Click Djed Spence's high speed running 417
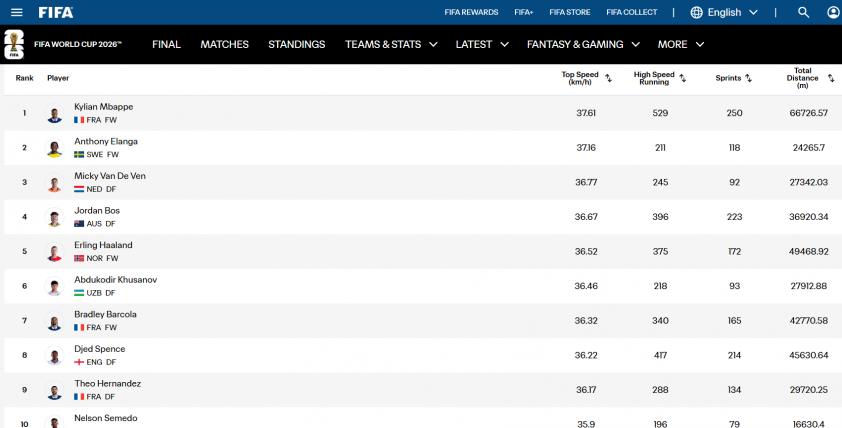This screenshot has height=428, width=842. tap(660, 356)
